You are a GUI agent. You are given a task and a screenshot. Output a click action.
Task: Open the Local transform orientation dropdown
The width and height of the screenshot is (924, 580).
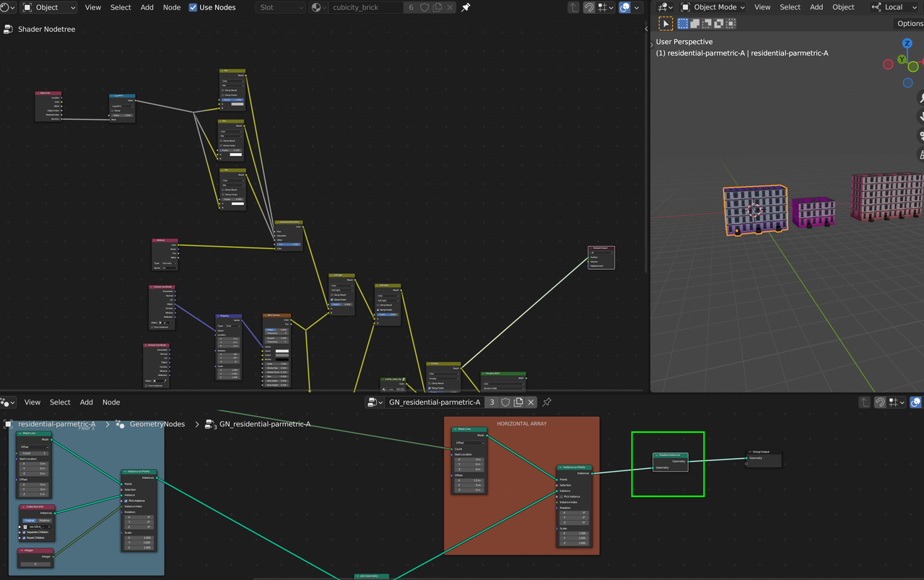(x=894, y=7)
